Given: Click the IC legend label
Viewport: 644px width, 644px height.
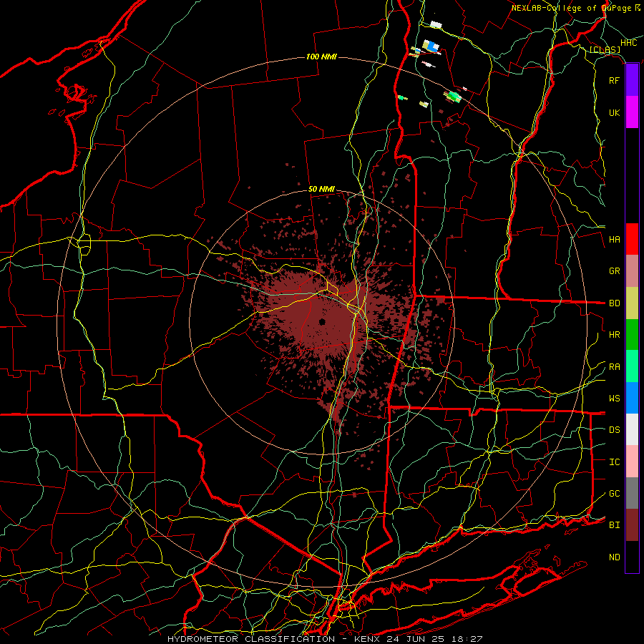Looking at the screenshot, I should pos(615,462).
